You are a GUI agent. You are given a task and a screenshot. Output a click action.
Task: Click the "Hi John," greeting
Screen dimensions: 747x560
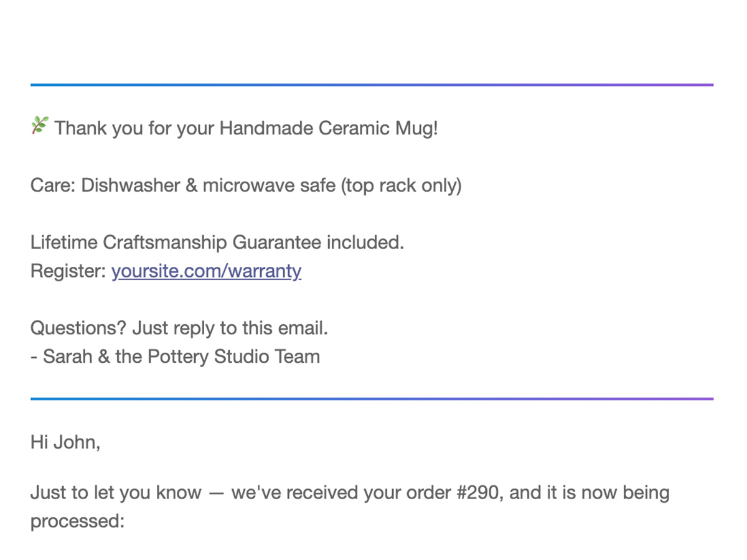pyautogui.click(x=65, y=442)
